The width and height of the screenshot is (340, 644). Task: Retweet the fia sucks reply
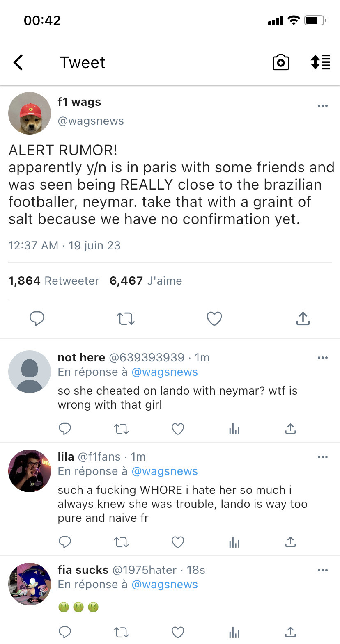coord(121,633)
